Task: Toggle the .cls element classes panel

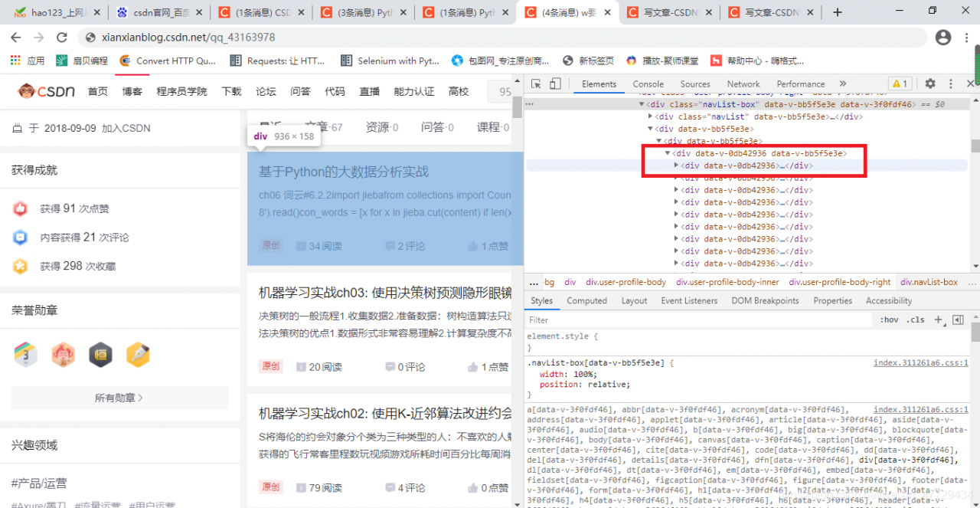Action: [916, 320]
